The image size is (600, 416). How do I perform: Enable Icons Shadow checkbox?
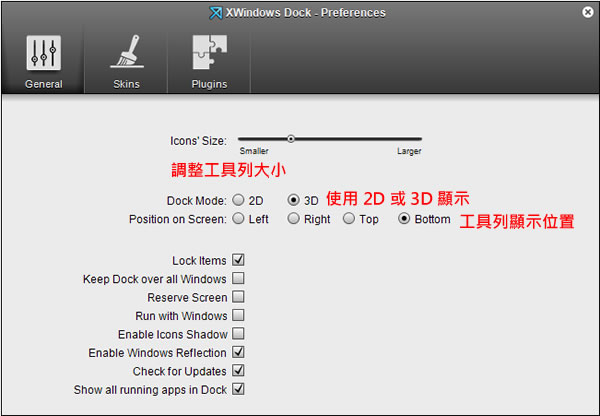[238, 334]
